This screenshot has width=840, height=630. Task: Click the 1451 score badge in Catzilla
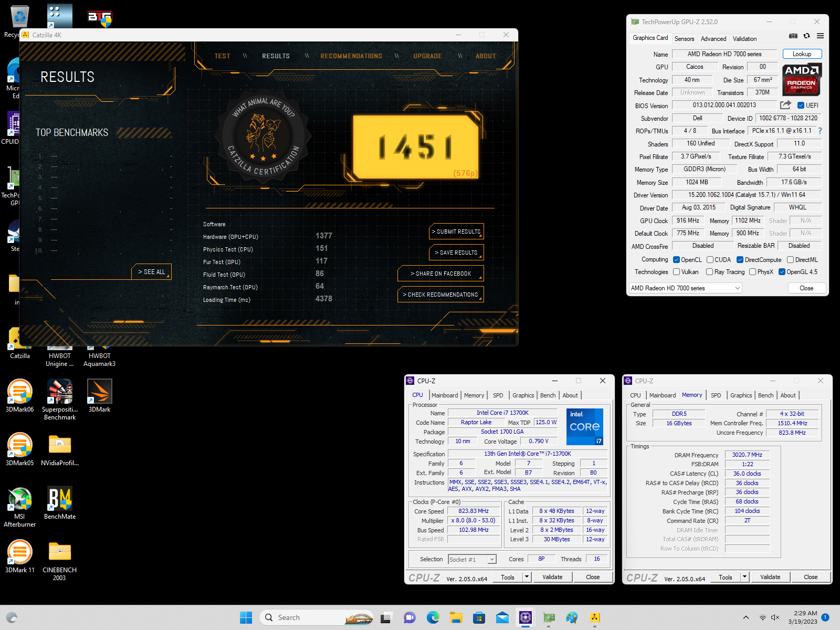(x=416, y=147)
